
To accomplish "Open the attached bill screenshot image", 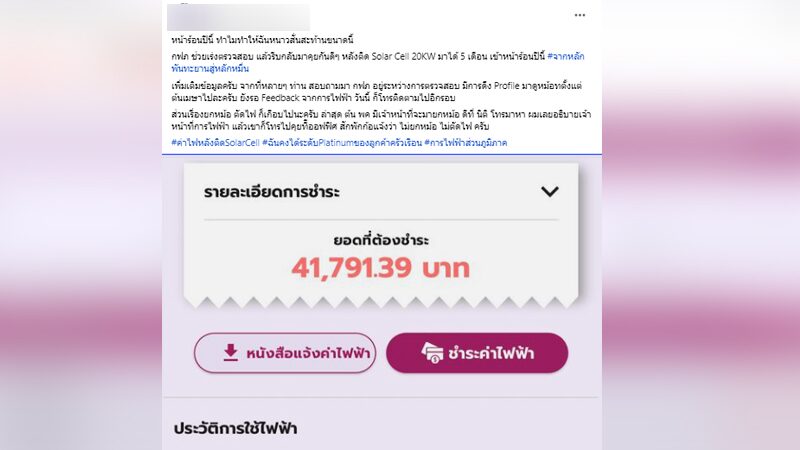I will pos(382,302).
